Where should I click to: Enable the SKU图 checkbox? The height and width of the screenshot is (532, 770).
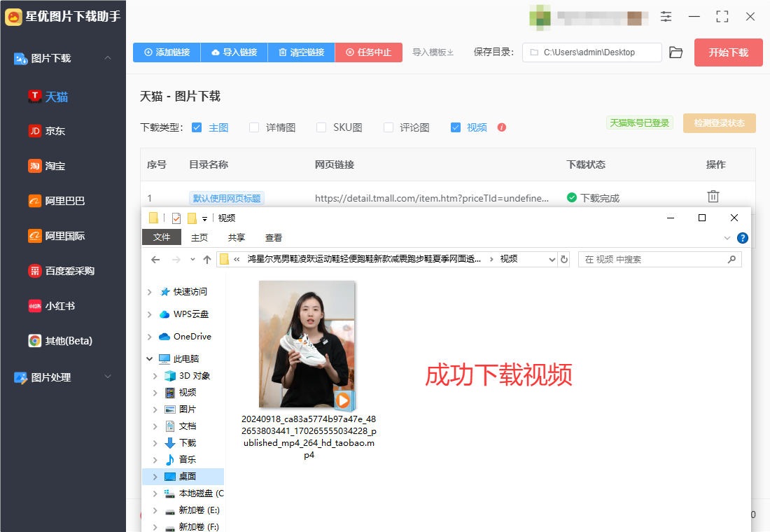tap(321, 127)
